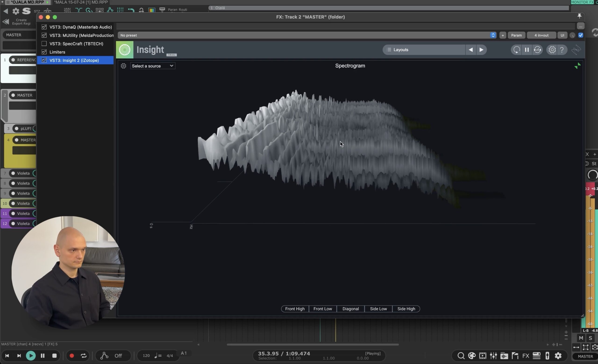Viewport: 598px width, 364px height.
Task: Open the Insight loudness history icon
Action: (x=537, y=50)
